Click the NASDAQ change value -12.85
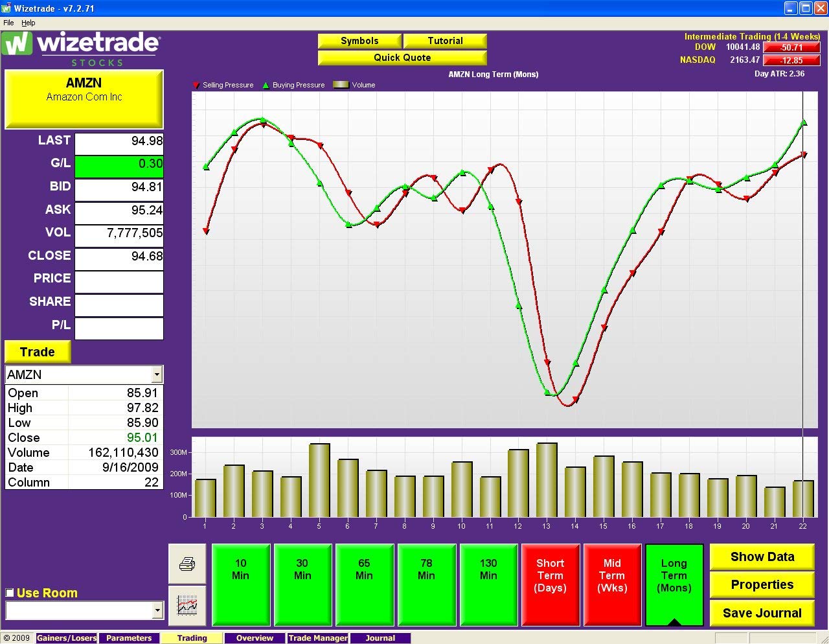The width and height of the screenshot is (829, 644). [x=791, y=60]
